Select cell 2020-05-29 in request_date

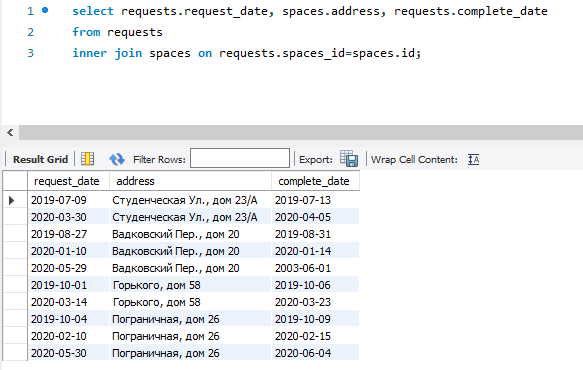click(x=68, y=268)
